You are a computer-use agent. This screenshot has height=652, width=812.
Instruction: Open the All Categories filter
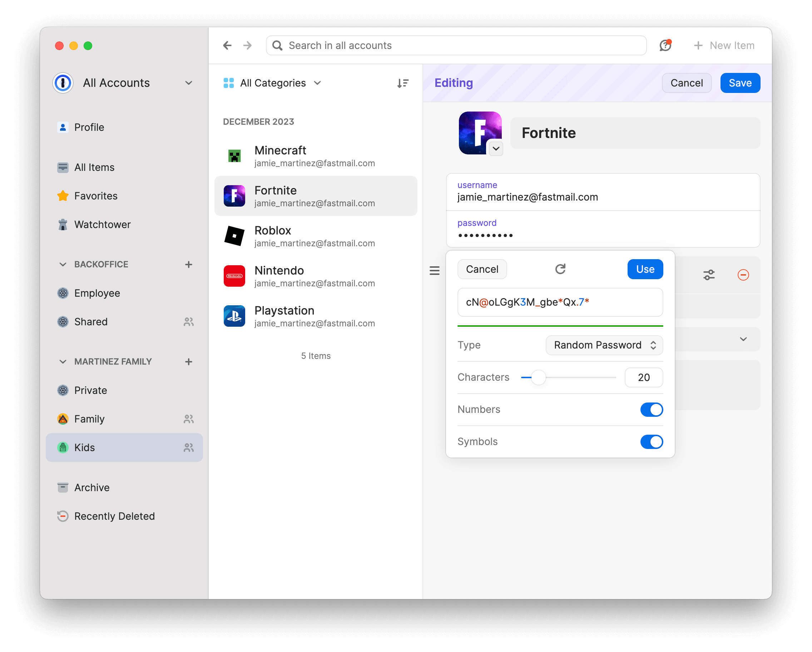coord(272,83)
